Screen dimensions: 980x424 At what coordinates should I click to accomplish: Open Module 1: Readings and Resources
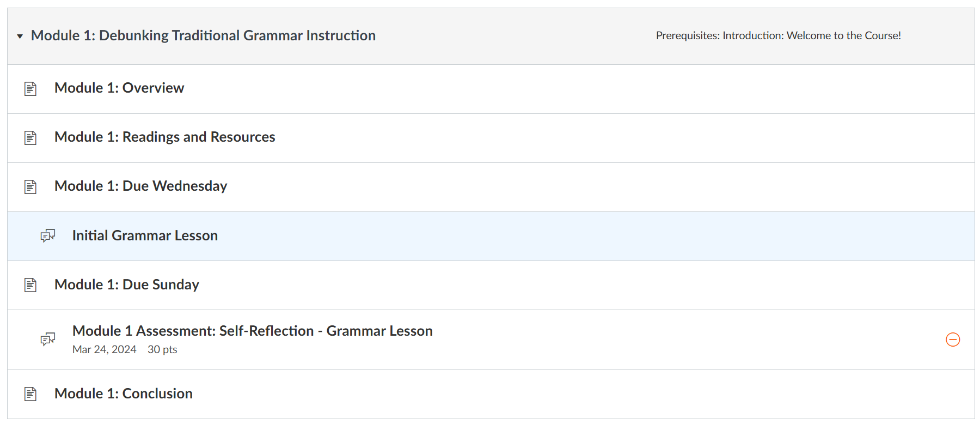click(164, 137)
